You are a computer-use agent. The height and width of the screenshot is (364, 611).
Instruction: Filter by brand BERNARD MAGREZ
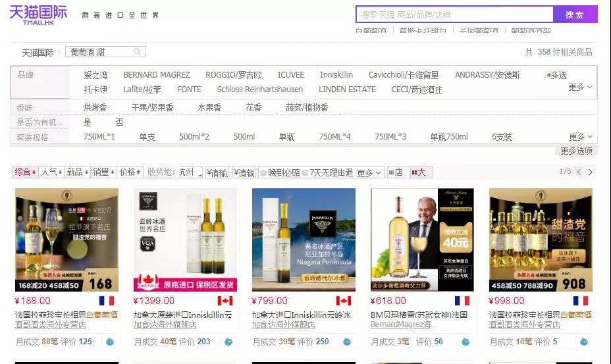click(x=156, y=75)
